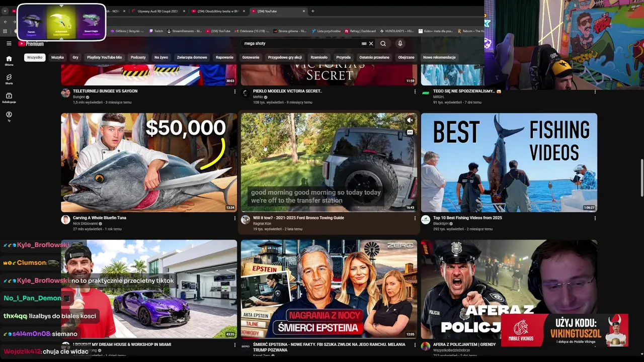
Task: Select the Rapowanie filter chip
Action: coord(224,57)
